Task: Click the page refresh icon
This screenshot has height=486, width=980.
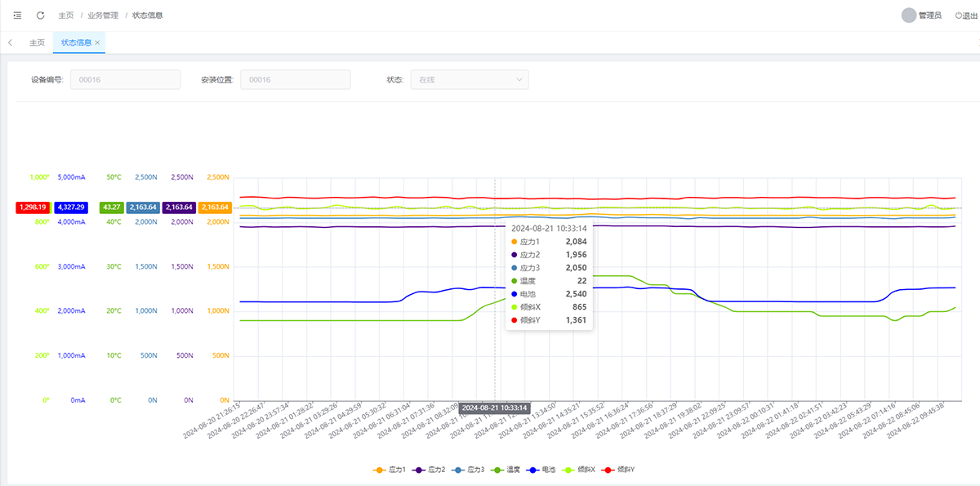Action: pos(41,16)
